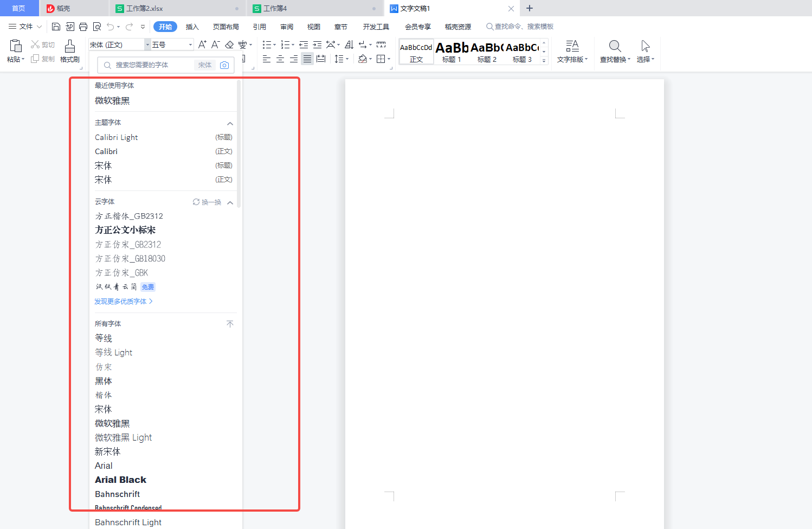Collapse the 云字体 cloud fonts section
812x529 pixels.
click(230, 202)
